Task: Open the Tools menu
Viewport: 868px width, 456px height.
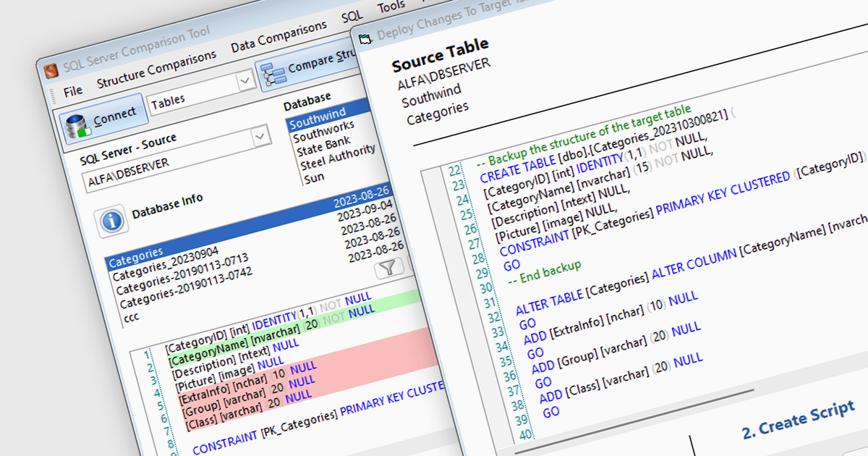Action: point(391,7)
